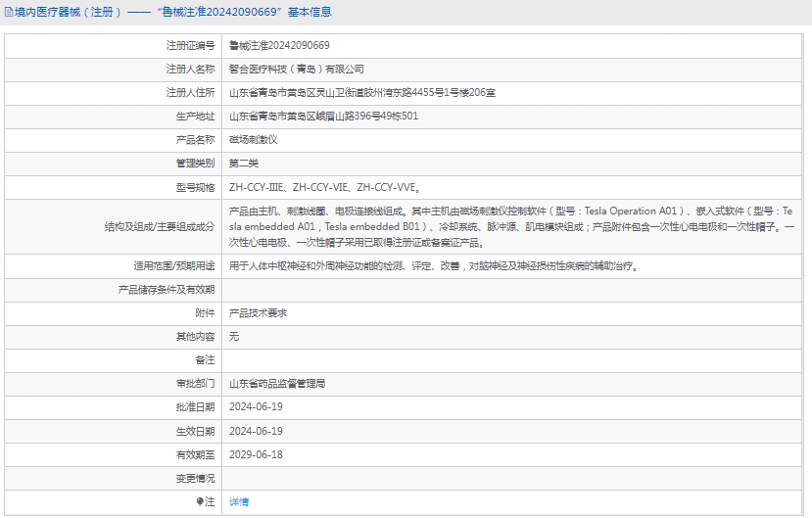This screenshot has height=518, width=812.
Task: Click the model specification ZH-CCY-IIIE text
Action: click(x=257, y=187)
